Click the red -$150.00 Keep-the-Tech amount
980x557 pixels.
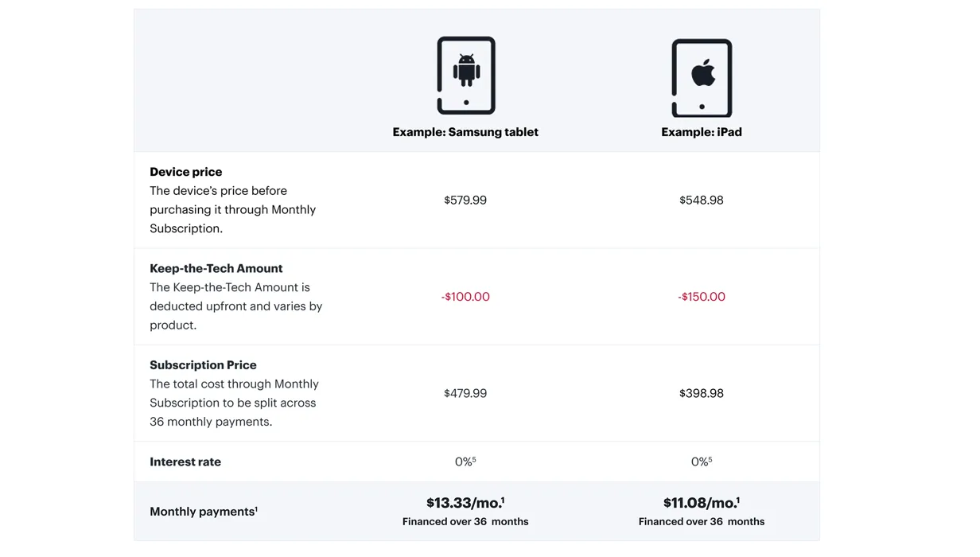coord(702,297)
